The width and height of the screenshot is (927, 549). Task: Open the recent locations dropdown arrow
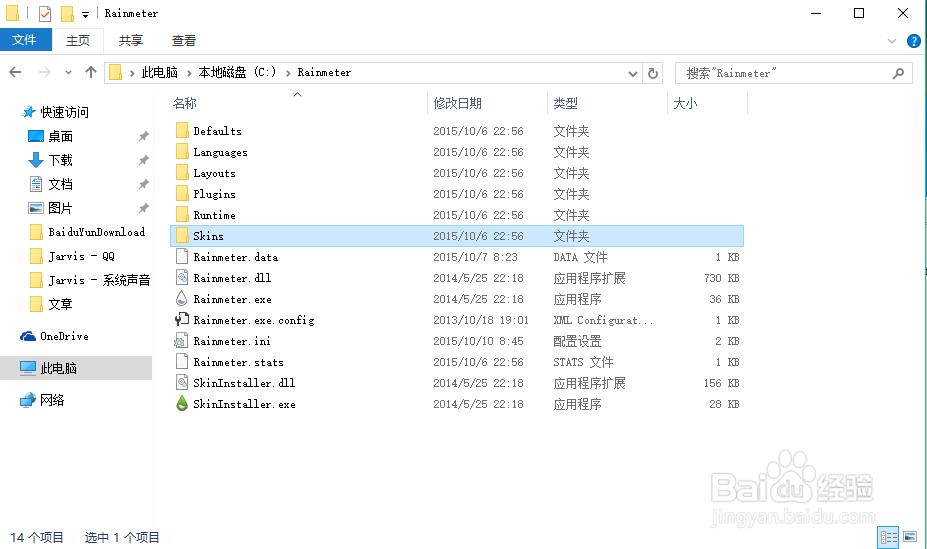point(68,73)
